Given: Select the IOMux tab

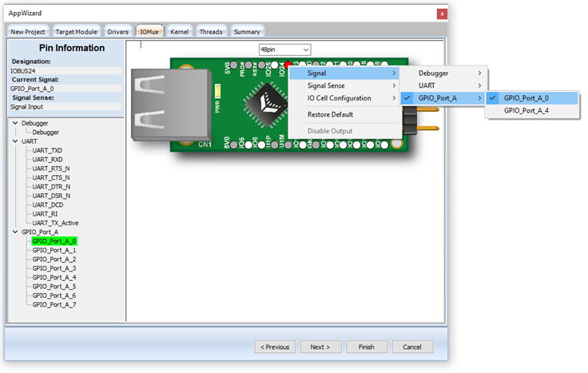Looking at the screenshot, I should [149, 32].
